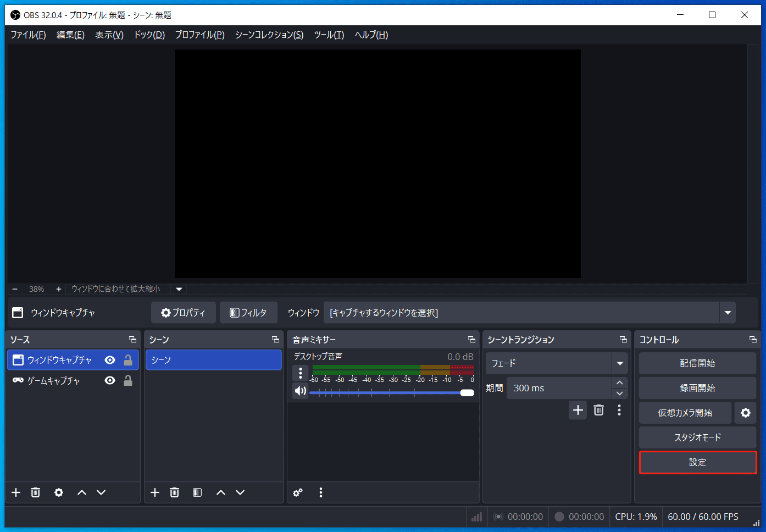Image resolution: width=766 pixels, height=532 pixels.
Task: Move scene up in the シーン panel
Action: [221, 492]
